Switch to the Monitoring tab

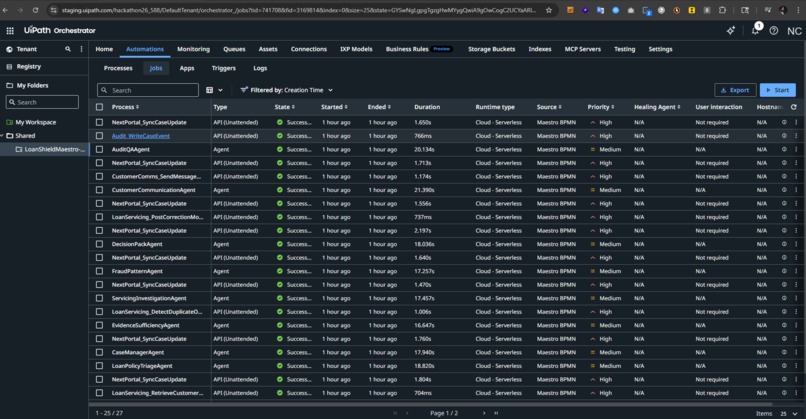193,49
